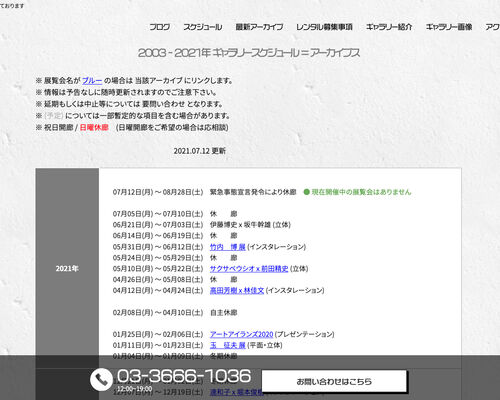Open the ブログ menu item
This screenshot has height=400, width=500.
coord(159,27)
